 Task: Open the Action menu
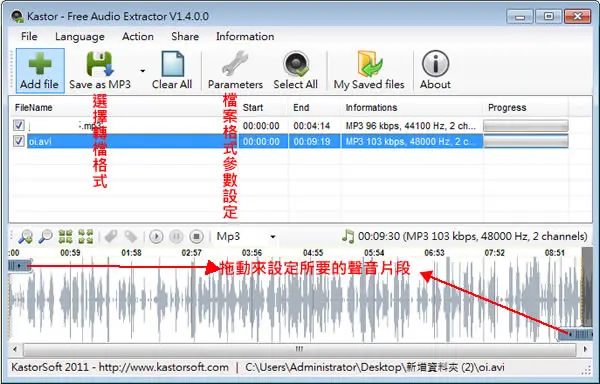click(x=138, y=36)
